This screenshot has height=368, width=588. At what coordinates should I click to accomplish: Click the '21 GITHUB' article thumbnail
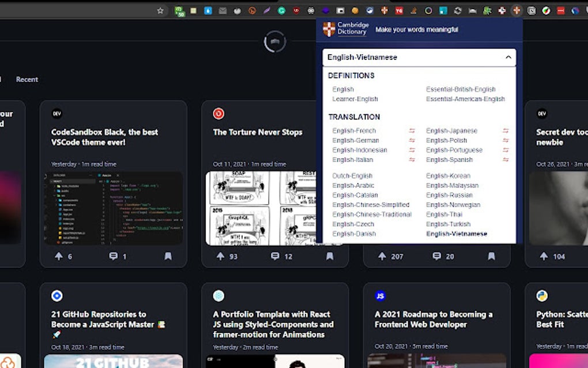(x=114, y=362)
